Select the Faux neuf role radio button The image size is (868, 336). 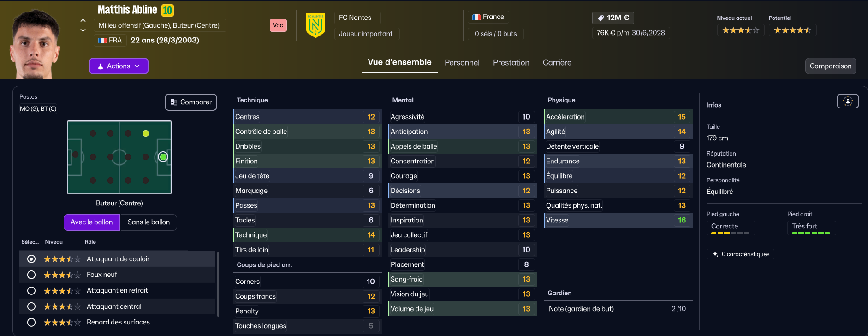[x=31, y=275]
